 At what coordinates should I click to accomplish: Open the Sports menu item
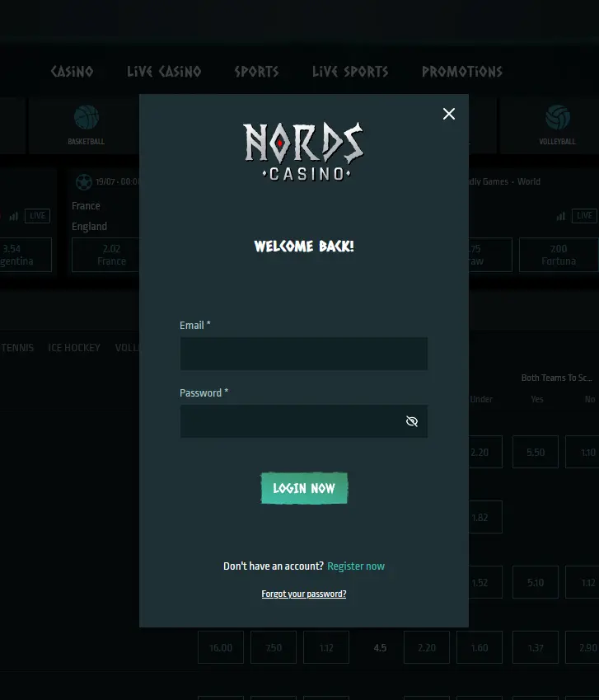[256, 72]
